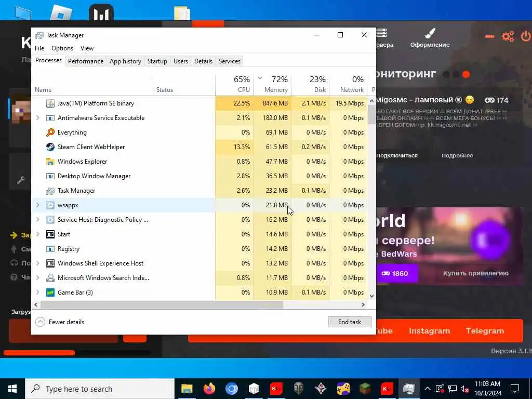Open Firefox from the taskbar
532x399 pixels.
[x=209, y=389]
